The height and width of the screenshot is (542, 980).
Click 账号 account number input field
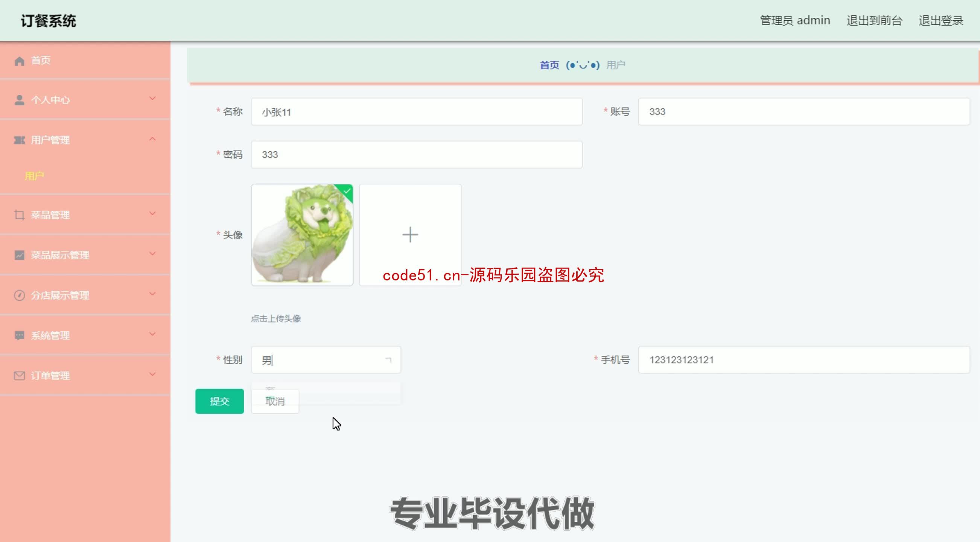pos(804,111)
